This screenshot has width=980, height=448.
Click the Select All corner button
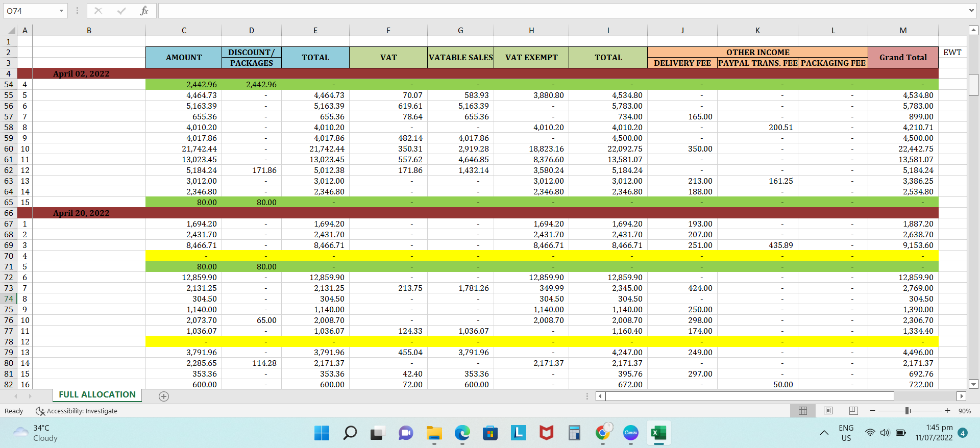point(10,30)
